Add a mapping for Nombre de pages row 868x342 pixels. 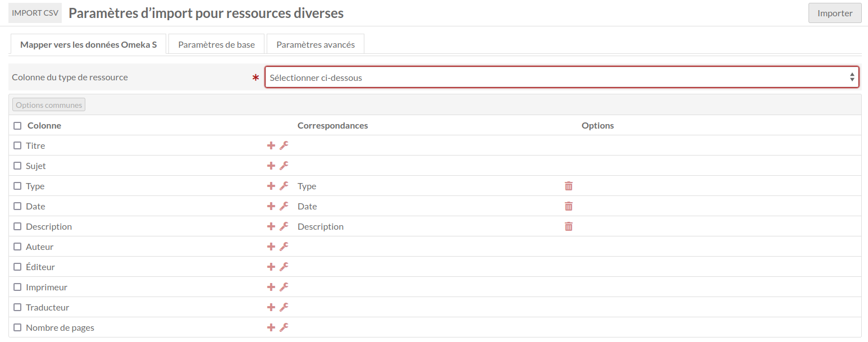point(271,327)
